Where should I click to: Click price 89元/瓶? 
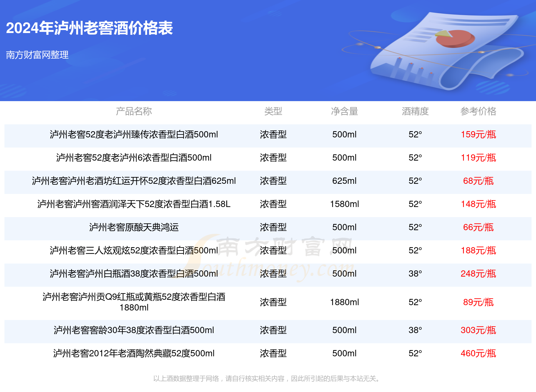(478, 302)
